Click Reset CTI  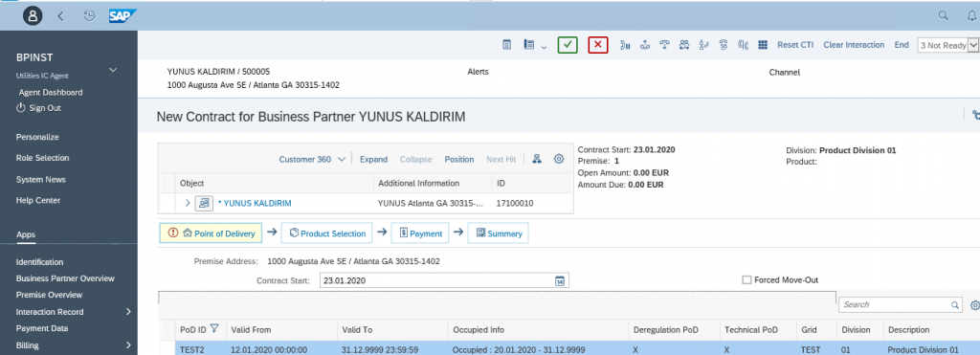(795, 45)
